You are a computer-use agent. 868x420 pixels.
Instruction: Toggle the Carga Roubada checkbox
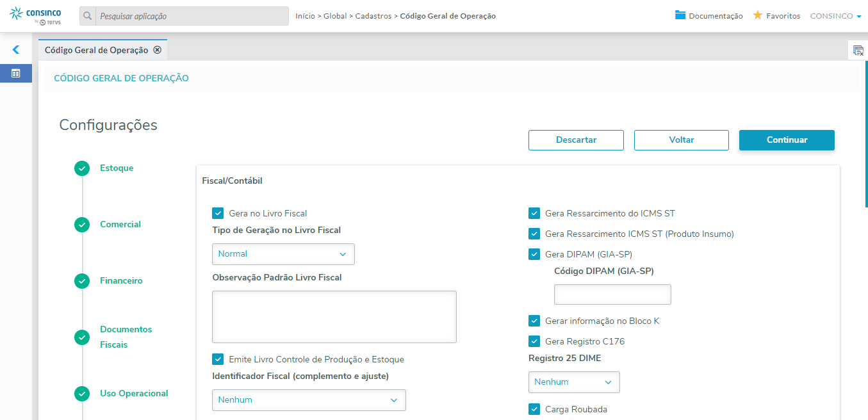click(534, 409)
